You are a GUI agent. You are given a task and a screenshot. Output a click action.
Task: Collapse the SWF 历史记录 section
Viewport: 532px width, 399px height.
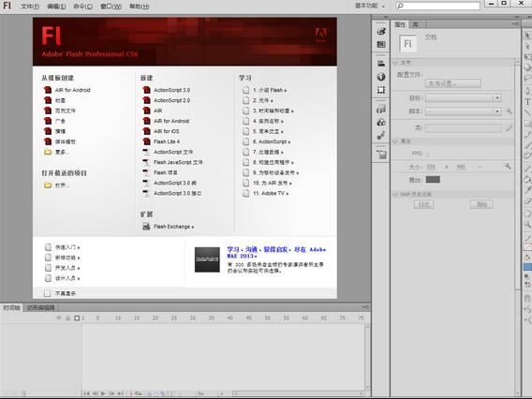click(395, 195)
